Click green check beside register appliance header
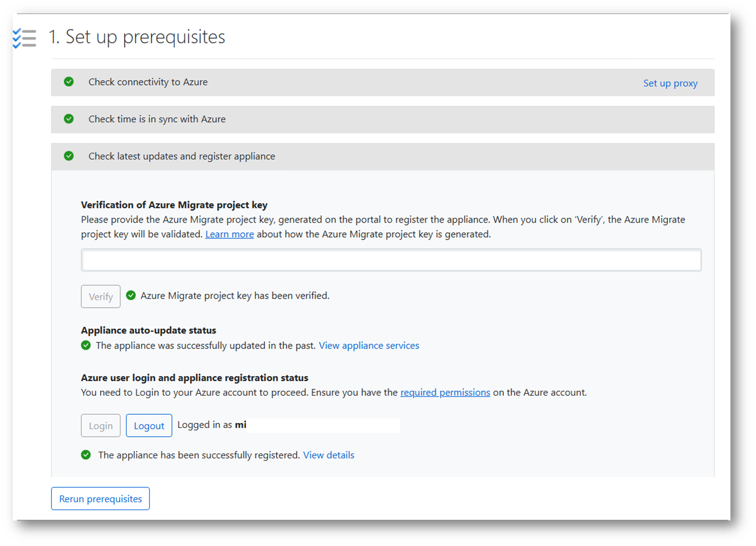Viewport: 756px width, 546px height. click(x=69, y=156)
